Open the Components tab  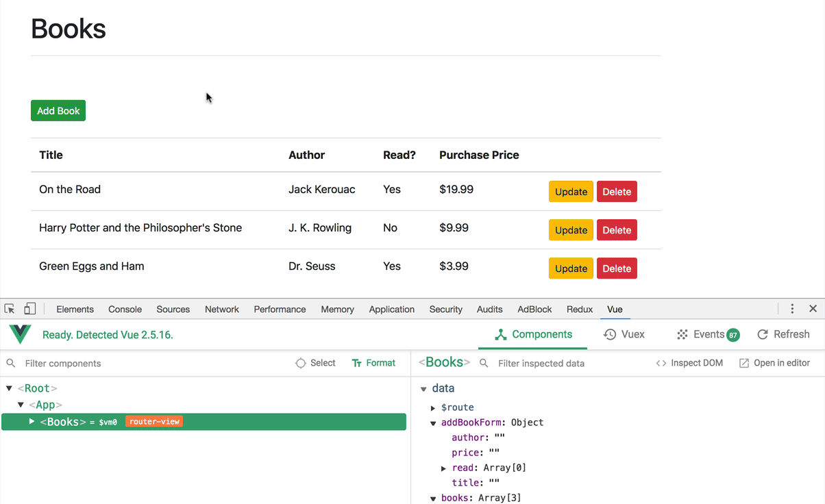coord(533,334)
